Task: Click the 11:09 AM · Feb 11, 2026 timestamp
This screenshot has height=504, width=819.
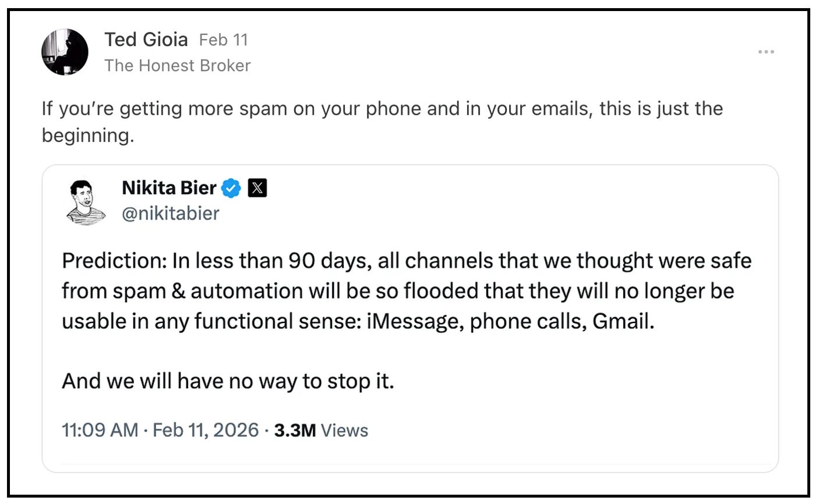Action: coord(160,430)
